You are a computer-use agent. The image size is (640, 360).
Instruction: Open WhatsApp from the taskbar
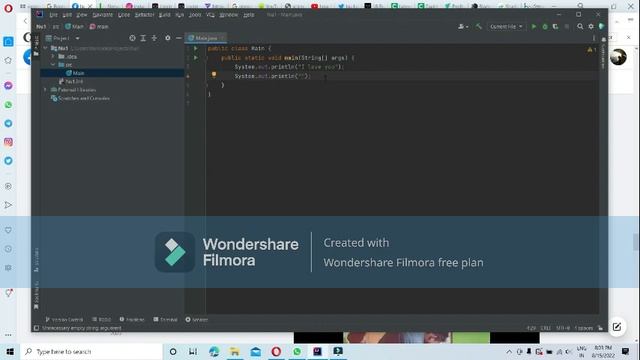point(297,351)
